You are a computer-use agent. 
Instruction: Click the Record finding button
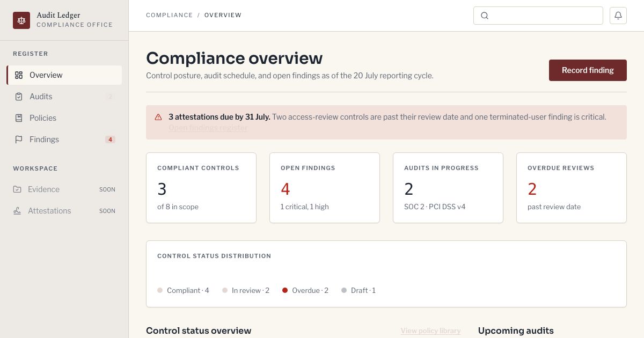pyautogui.click(x=588, y=70)
